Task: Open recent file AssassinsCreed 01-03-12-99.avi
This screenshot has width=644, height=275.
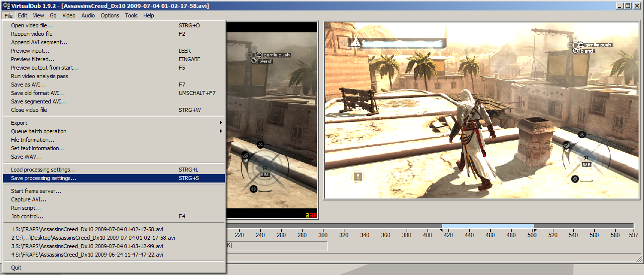Action: [x=87, y=246]
